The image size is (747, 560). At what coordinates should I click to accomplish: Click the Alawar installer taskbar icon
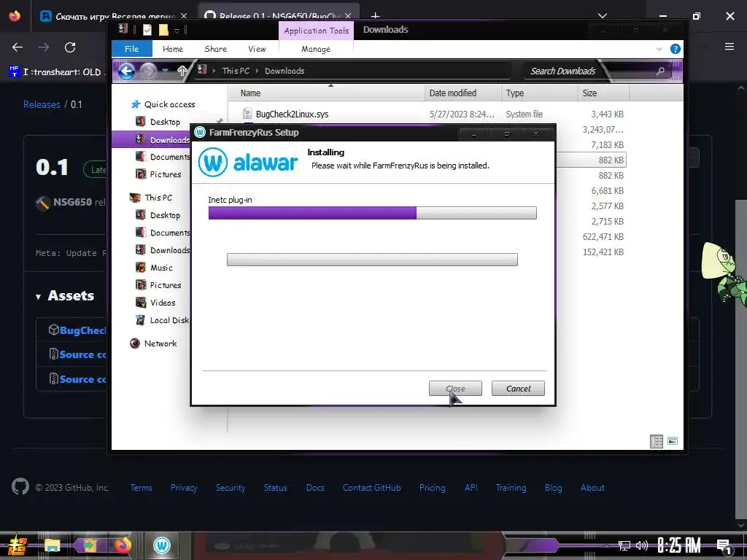pyautogui.click(x=161, y=545)
